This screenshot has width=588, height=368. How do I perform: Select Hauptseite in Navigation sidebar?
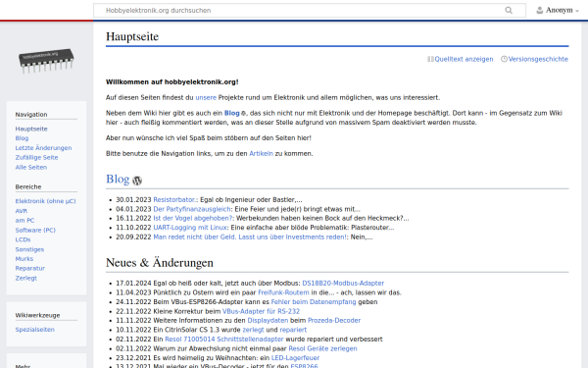31,129
